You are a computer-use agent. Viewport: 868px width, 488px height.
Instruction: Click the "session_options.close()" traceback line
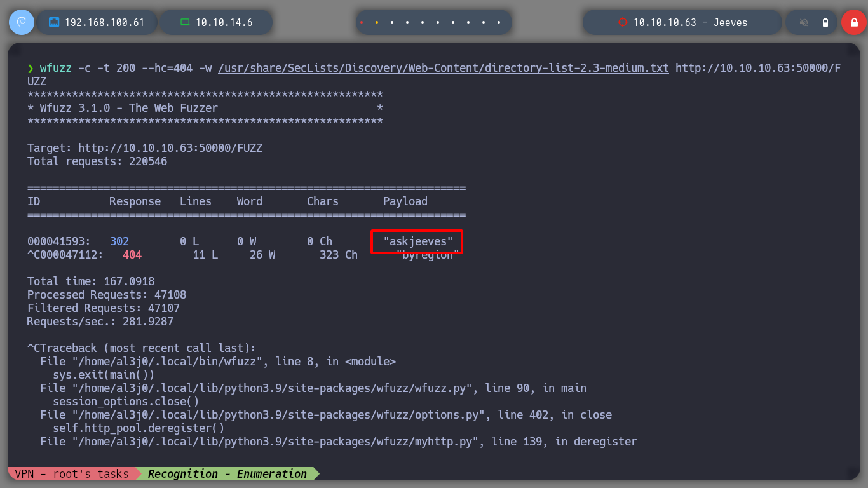pos(126,402)
